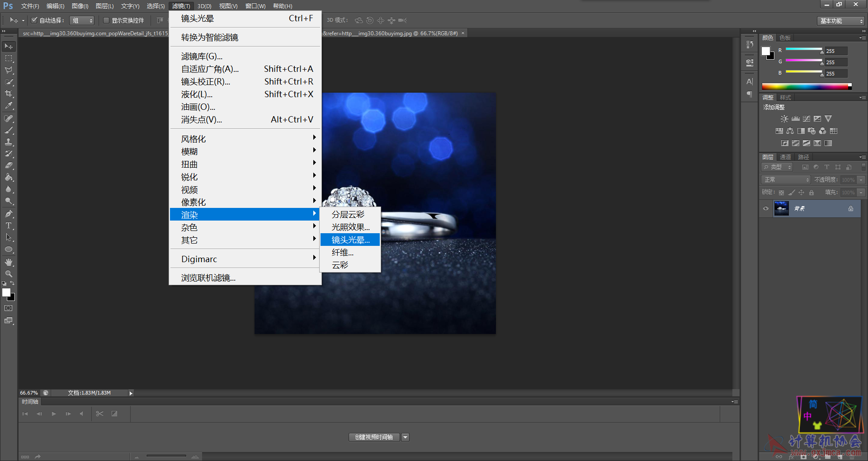Add a Photo Filter adjustment
868x461 pixels.
[x=811, y=131]
